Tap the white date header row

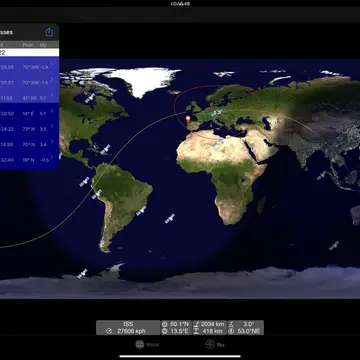(x=29, y=52)
